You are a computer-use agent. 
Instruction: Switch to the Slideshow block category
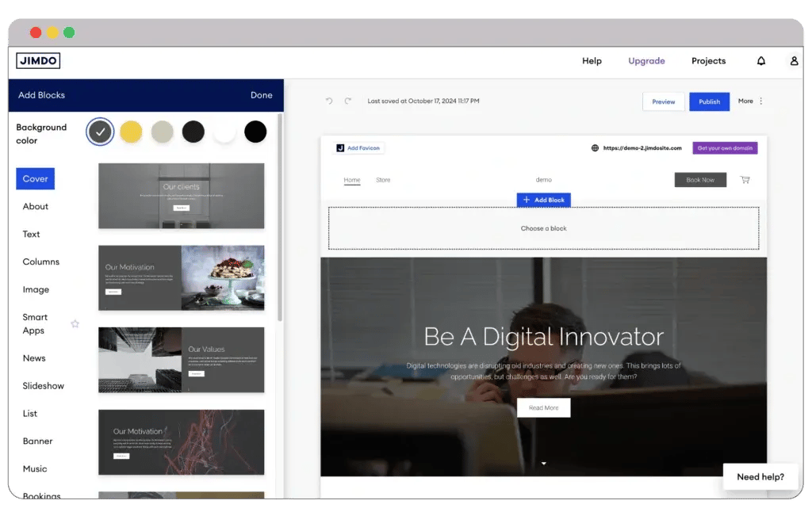[x=44, y=386]
